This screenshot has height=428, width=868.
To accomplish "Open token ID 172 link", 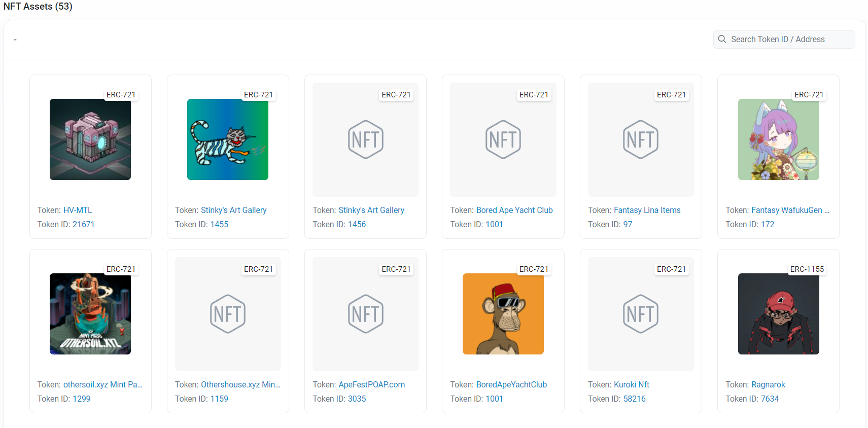I will (768, 224).
